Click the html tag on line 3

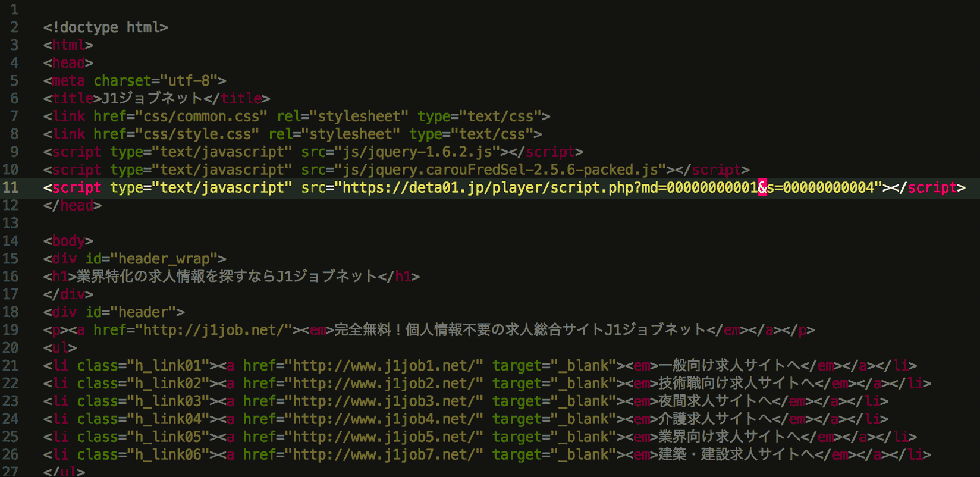point(68,45)
